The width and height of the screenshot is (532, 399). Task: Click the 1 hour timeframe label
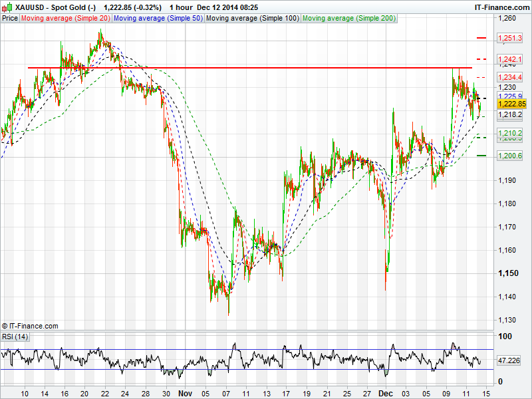(x=181, y=7)
